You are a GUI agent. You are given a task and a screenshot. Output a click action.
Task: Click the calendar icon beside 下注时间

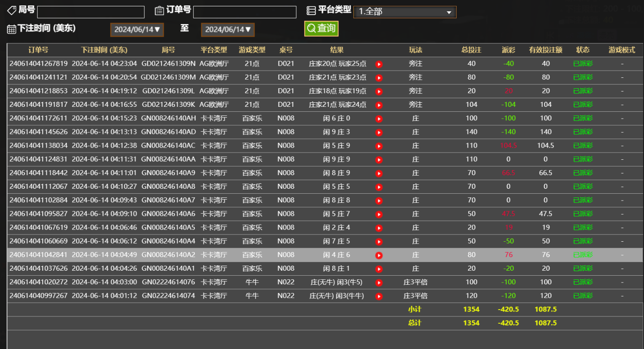(12, 29)
